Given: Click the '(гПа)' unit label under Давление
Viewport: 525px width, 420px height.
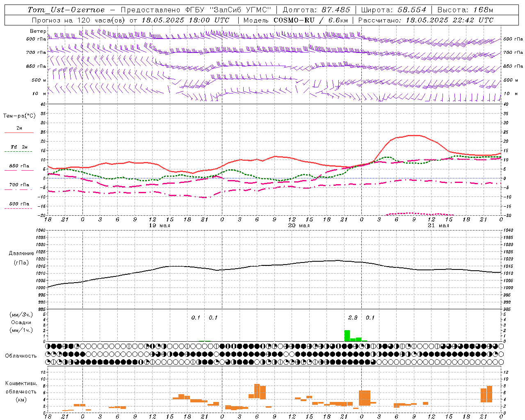Looking at the screenshot, I should tap(21, 263).
